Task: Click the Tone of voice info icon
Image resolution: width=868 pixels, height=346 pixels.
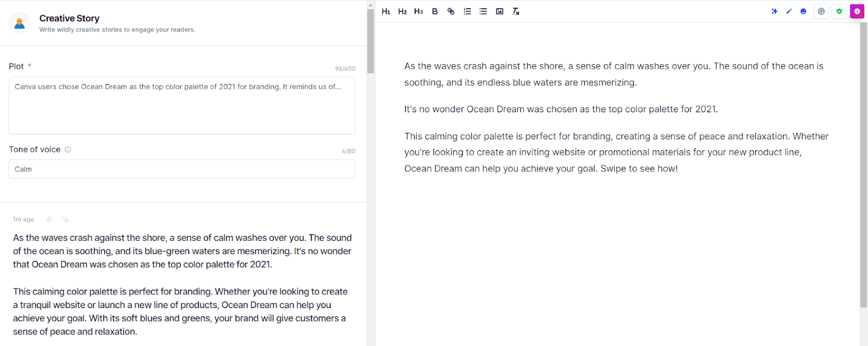Action: [x=68, y=150]
